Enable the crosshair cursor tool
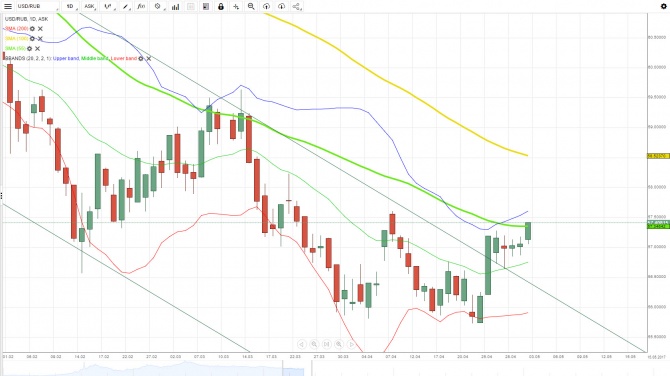Screen dimensions: 670x376 [x=236, y=6]
